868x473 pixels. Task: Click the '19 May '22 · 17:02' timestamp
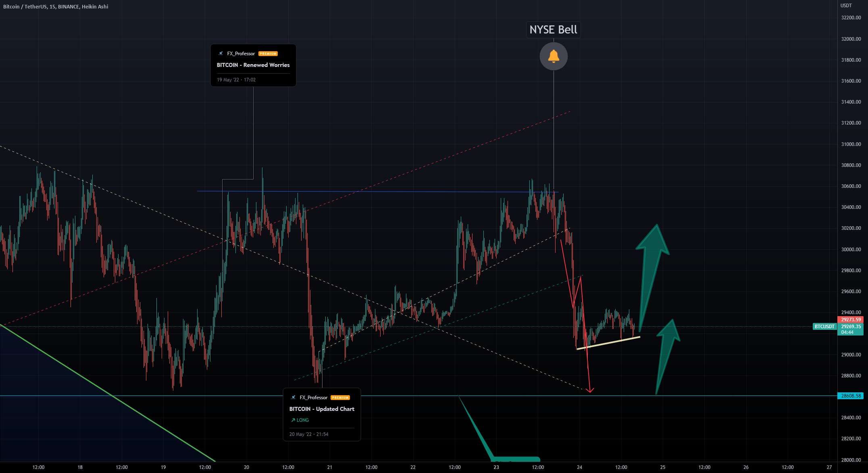coord(236,80)
